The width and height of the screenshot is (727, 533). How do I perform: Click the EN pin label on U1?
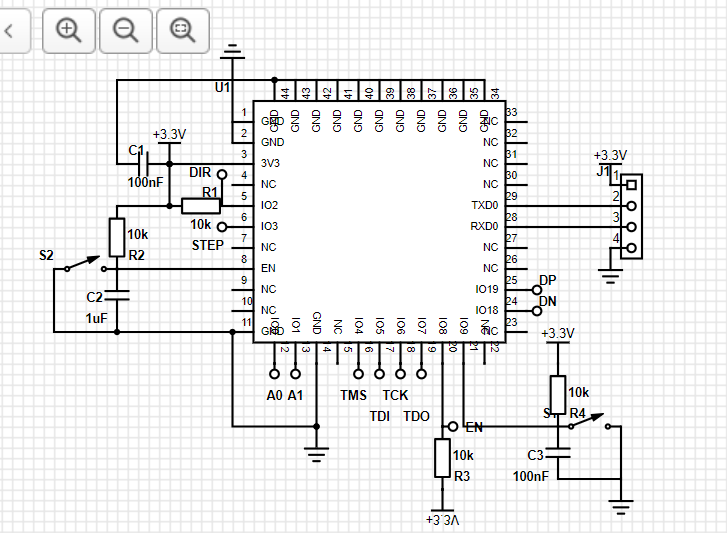268,268
